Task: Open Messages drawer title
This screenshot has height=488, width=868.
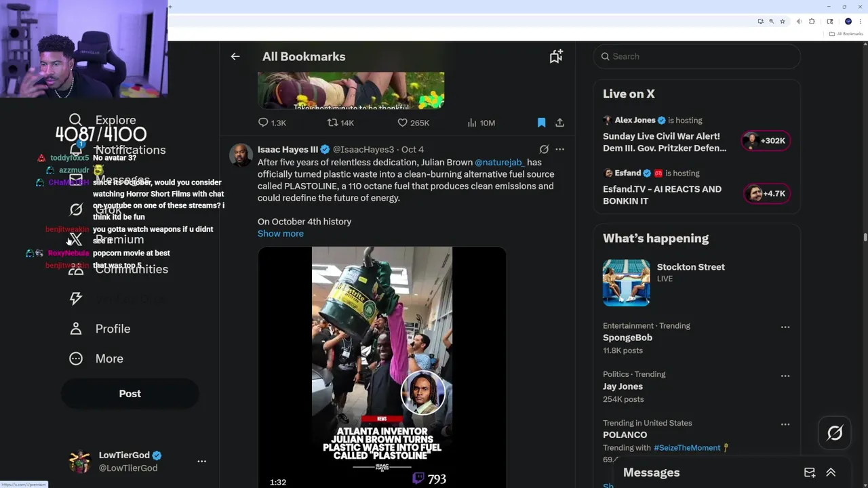Action: tap(651, 472)
